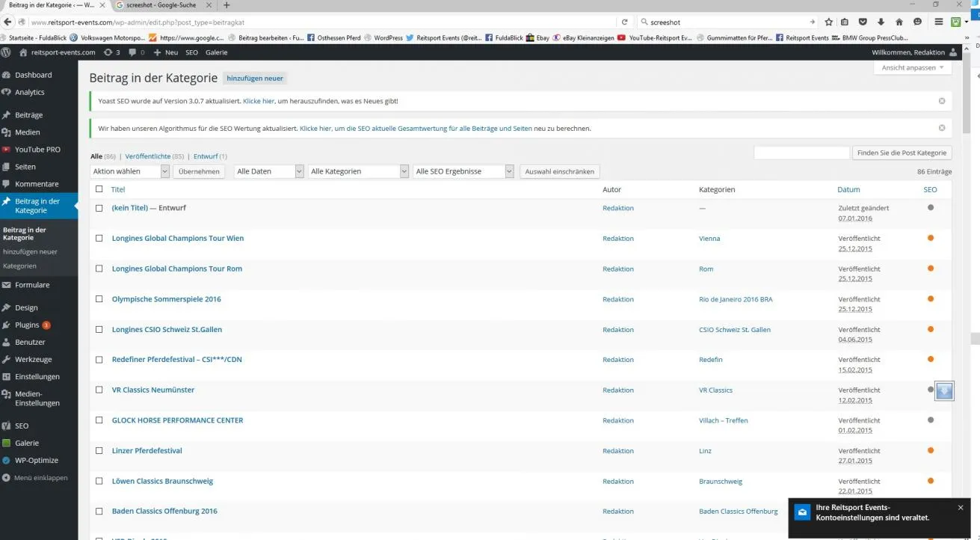This screenshot has height=540, width=980.
Task: Check the VR Classics Neumünster row
Action: tap(99, 390)
